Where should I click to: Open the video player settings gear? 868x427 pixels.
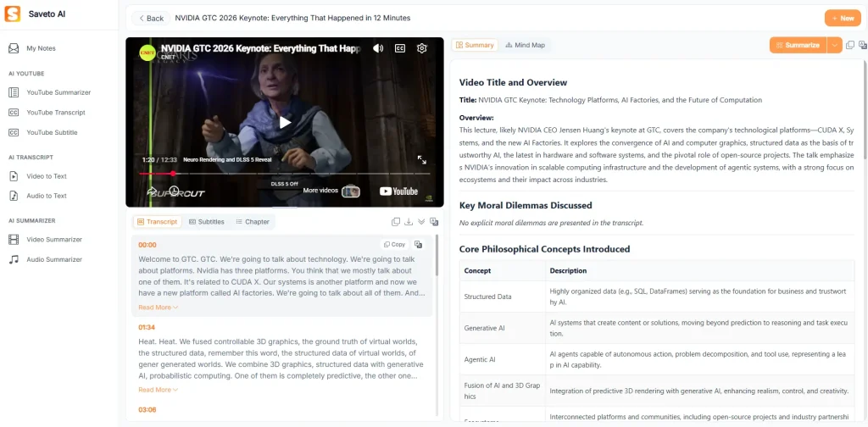pos(421,48)
